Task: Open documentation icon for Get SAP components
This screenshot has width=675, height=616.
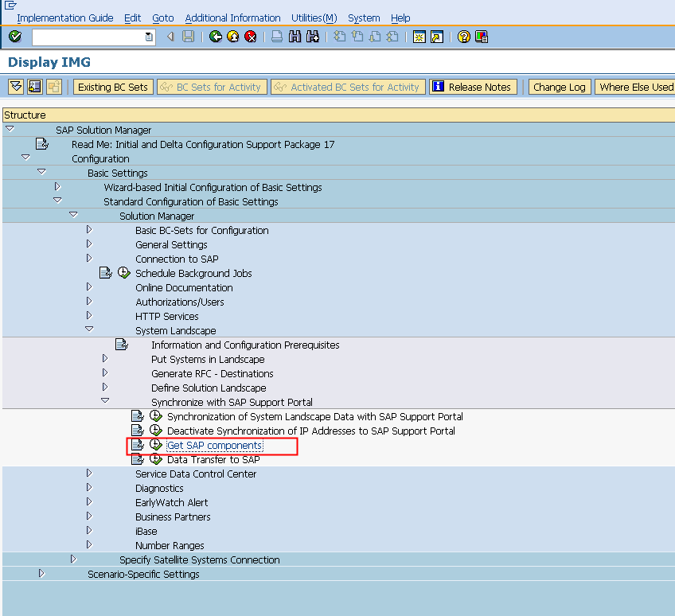Action: 138,445
